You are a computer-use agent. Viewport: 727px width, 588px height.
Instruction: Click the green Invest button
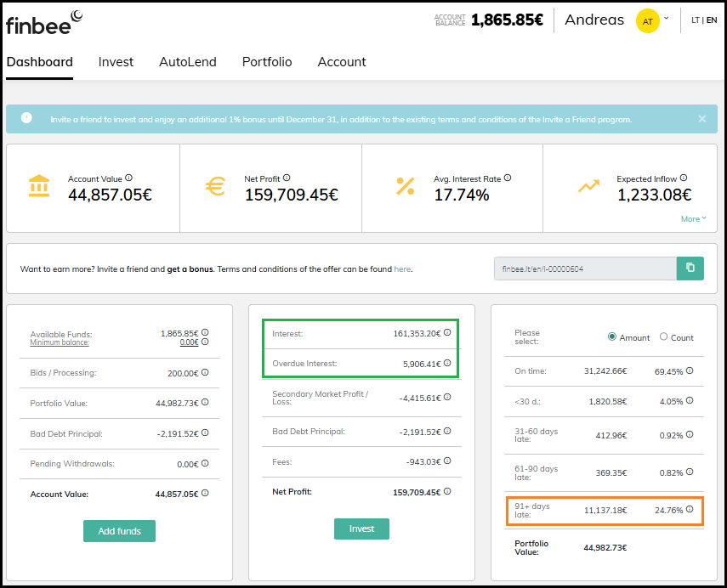tap(361, 529)
